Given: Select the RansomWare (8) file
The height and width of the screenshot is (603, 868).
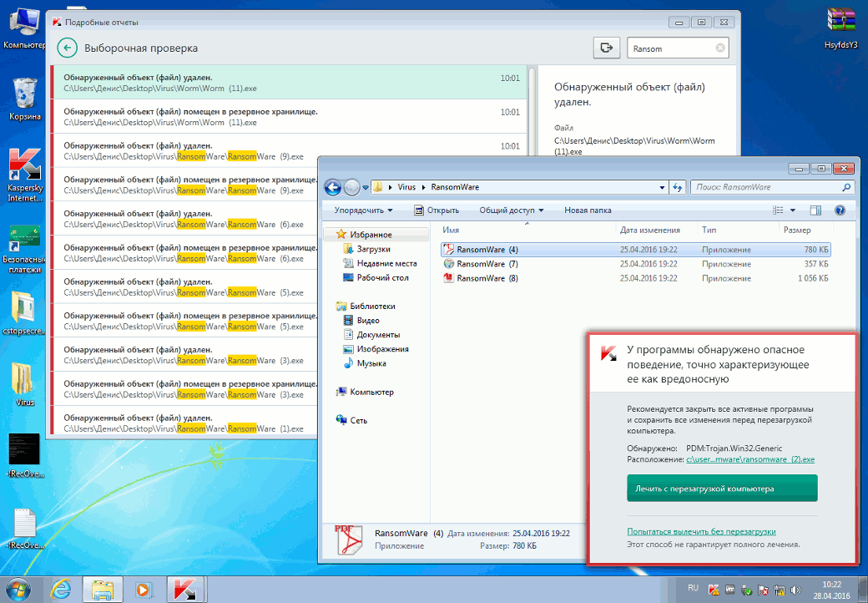Looking at the screenshot, I should point(636,278).
